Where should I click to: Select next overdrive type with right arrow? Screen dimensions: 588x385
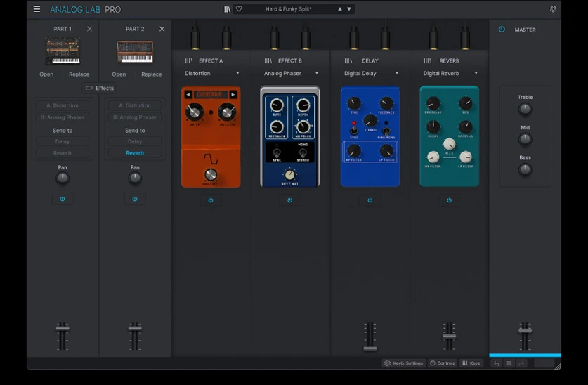pos(233,94)
